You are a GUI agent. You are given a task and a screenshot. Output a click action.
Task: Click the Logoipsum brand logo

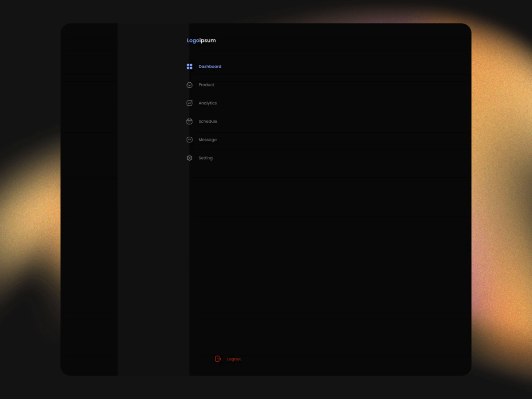pyautogui.click(x=201, y=40)
